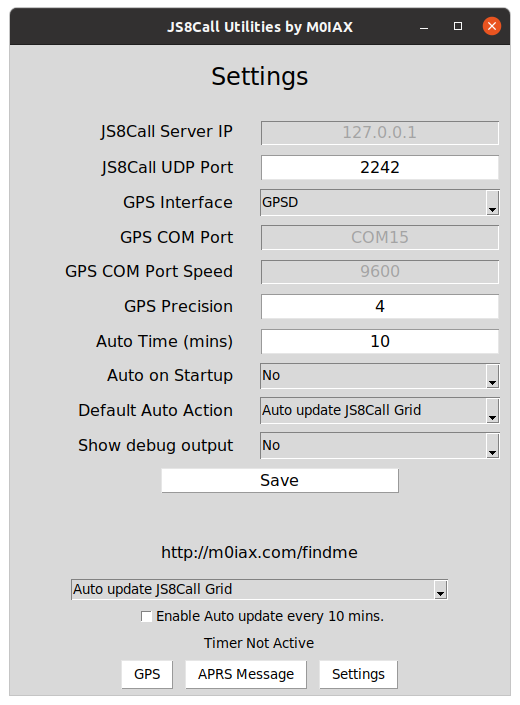This screenshot has height=705, width=520.
Task: Click the JS8Call Utilities by M0IAX title
Action: [260, 27]
